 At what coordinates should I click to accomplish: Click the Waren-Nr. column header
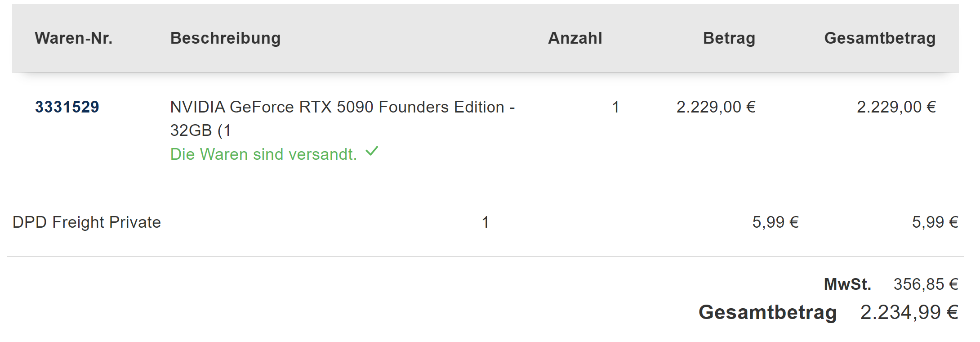point(74,38)
